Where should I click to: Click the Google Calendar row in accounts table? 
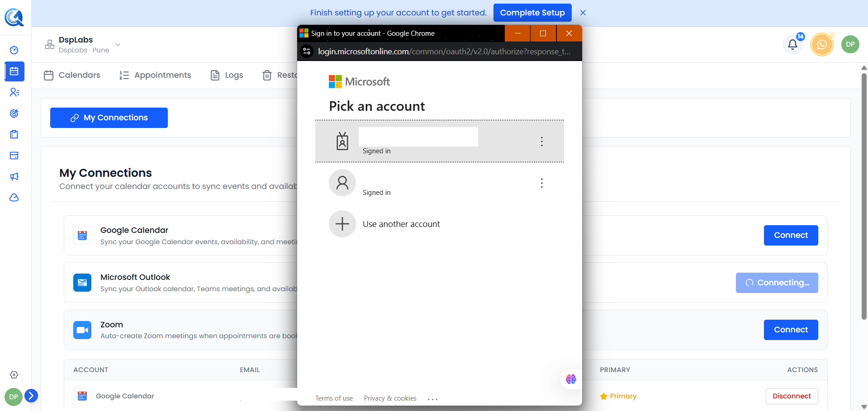point(446,396)
